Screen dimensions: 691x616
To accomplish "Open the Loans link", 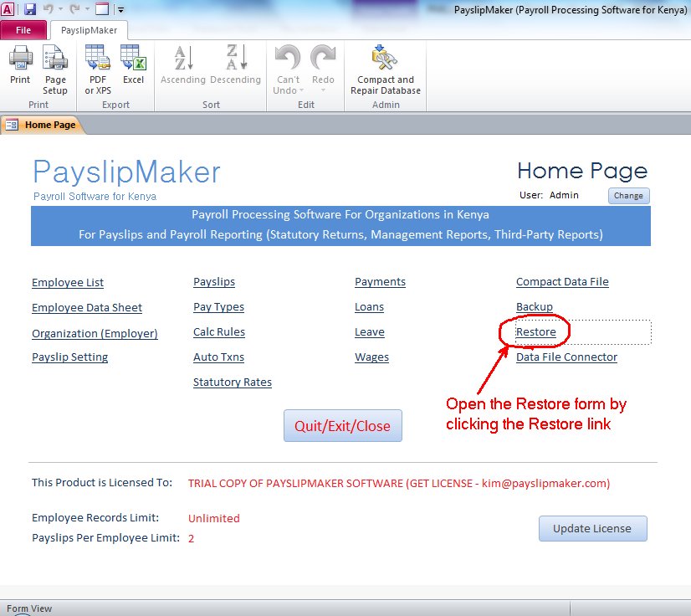I will (x=369, y=307).
